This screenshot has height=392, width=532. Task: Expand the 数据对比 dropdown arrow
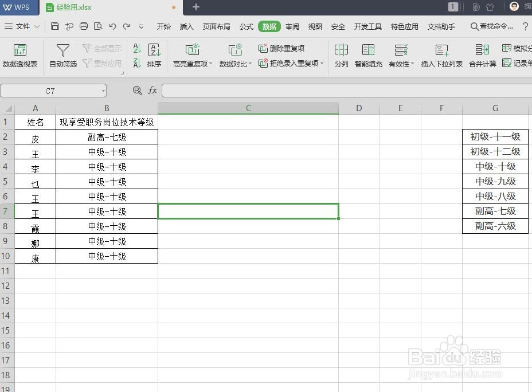tap(251, 64)
